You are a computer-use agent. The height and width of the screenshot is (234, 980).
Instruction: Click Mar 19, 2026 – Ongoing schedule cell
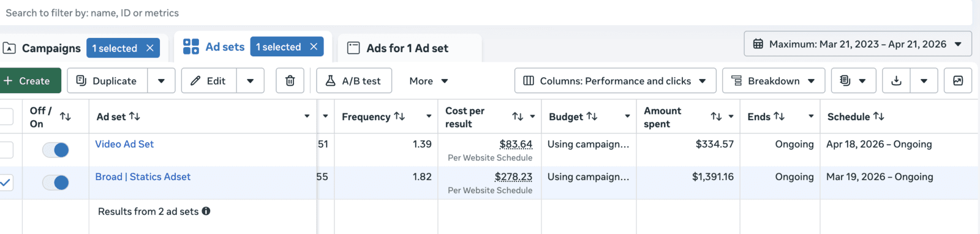[880, 176]
